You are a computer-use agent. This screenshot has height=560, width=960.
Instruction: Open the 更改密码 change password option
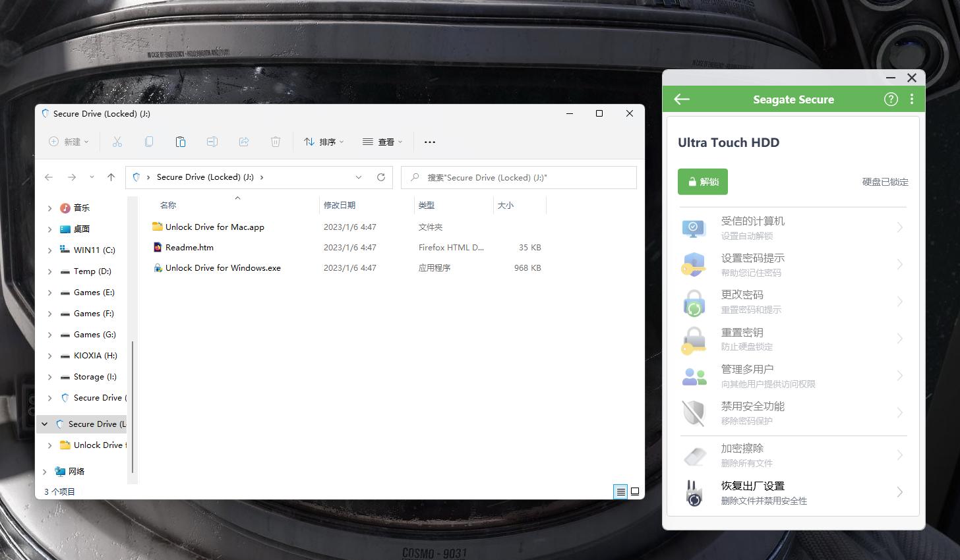(793, 302)
